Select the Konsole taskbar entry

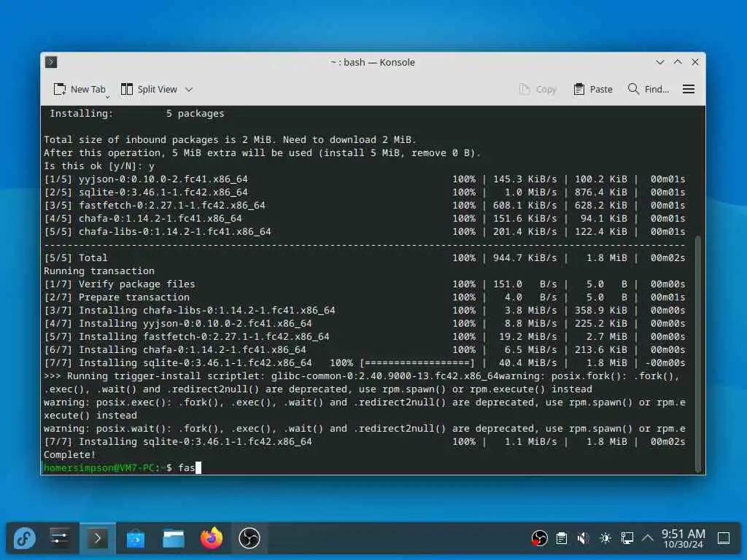(97, 539)
